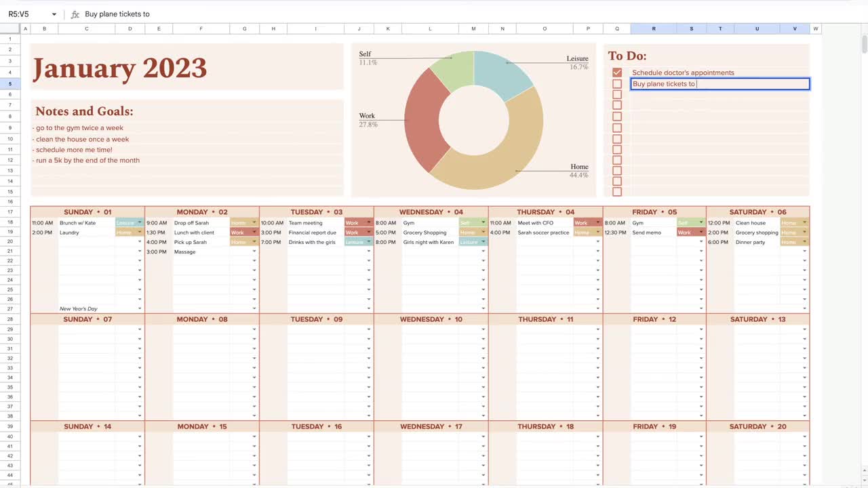The image size is (868, 488).
Task: Click the 'Work 27.8%' chart label
Action: 368,120
